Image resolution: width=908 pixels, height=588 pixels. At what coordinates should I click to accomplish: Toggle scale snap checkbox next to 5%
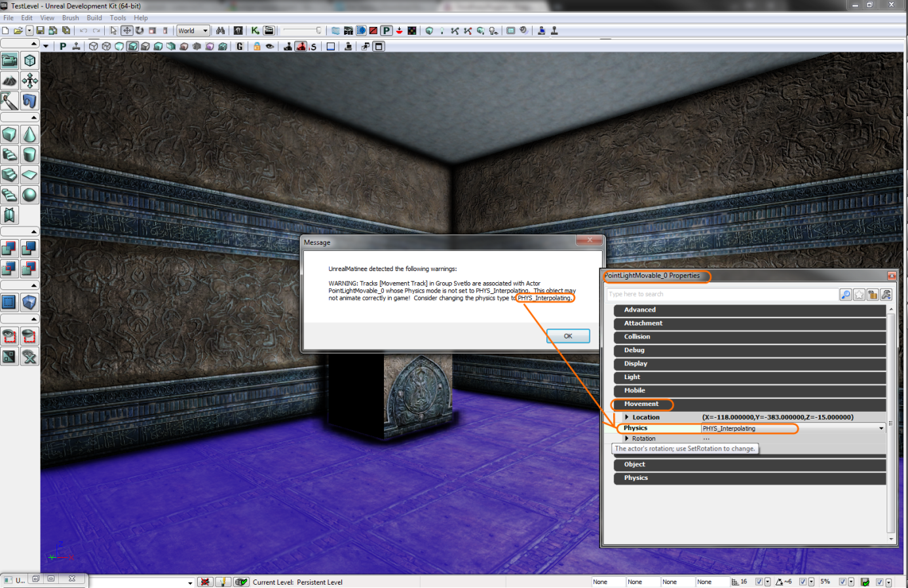pyautogui.click(x=842, y=581)
